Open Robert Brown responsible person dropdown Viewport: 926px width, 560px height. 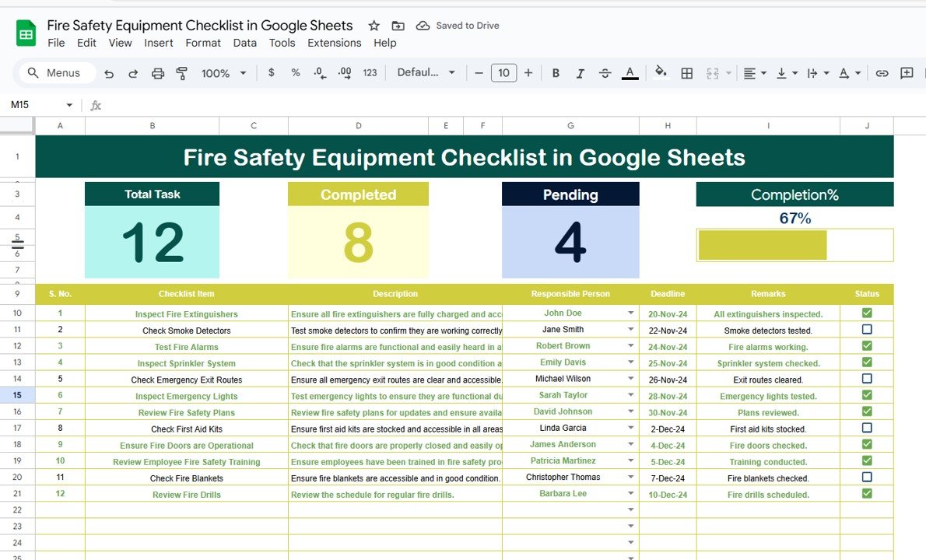click(x=631, y=346)
